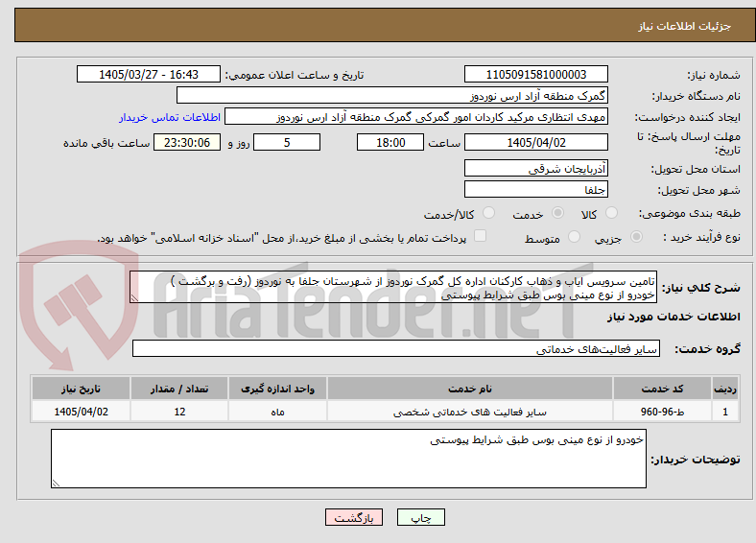Click the نام دستگاه خریدار label

click(697, 97)
